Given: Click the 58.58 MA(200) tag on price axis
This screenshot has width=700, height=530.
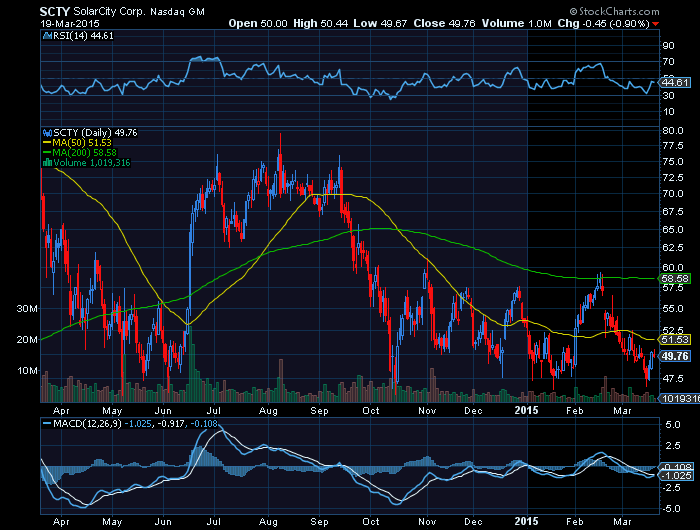Looking at the screenshot, I should coord(675,279).
